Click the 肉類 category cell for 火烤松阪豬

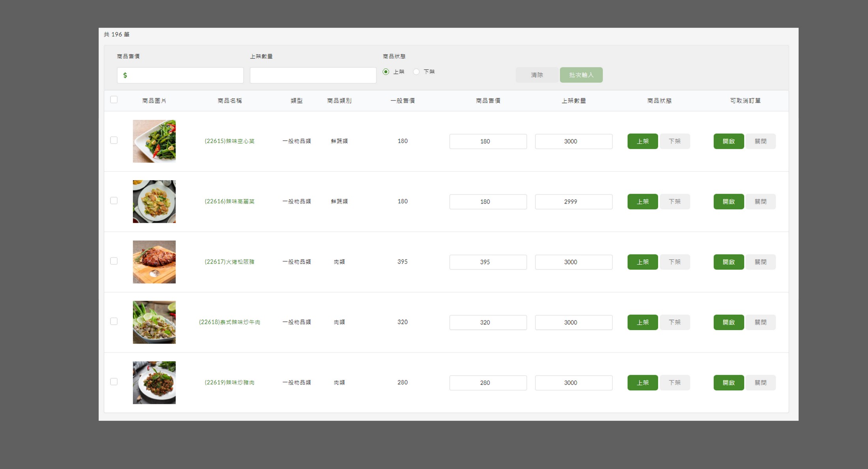(x=339, y=262)
